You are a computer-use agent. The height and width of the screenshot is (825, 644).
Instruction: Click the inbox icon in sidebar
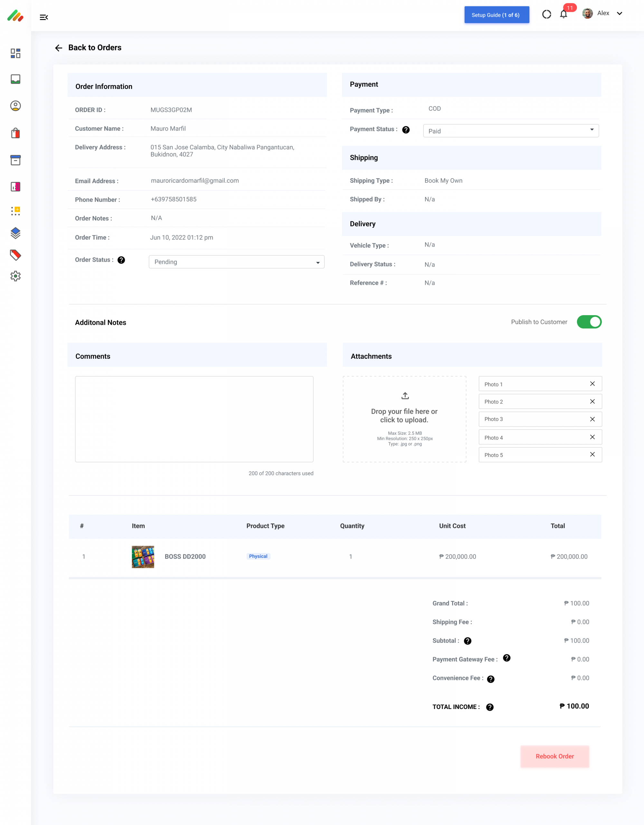coord(15,79)
